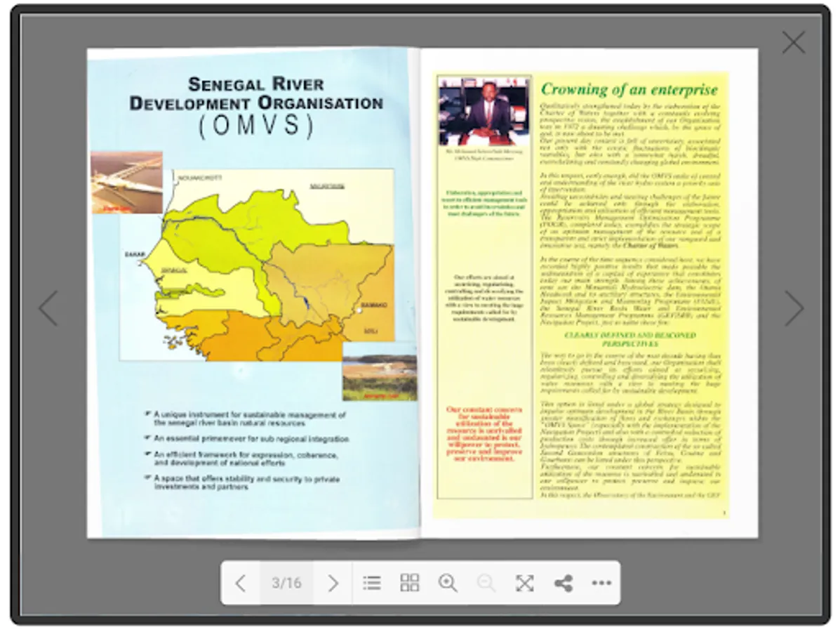Click the green 'Clearly defined and reasoned perspectives' subheading
This screenshot has width=840, height=632.
pyautogui.click(x=630, y=339)
